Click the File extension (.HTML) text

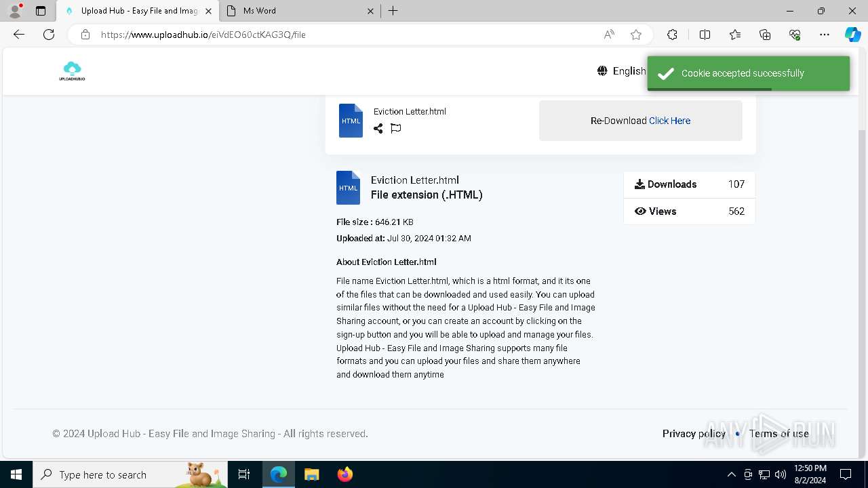[x=427, y=195]
